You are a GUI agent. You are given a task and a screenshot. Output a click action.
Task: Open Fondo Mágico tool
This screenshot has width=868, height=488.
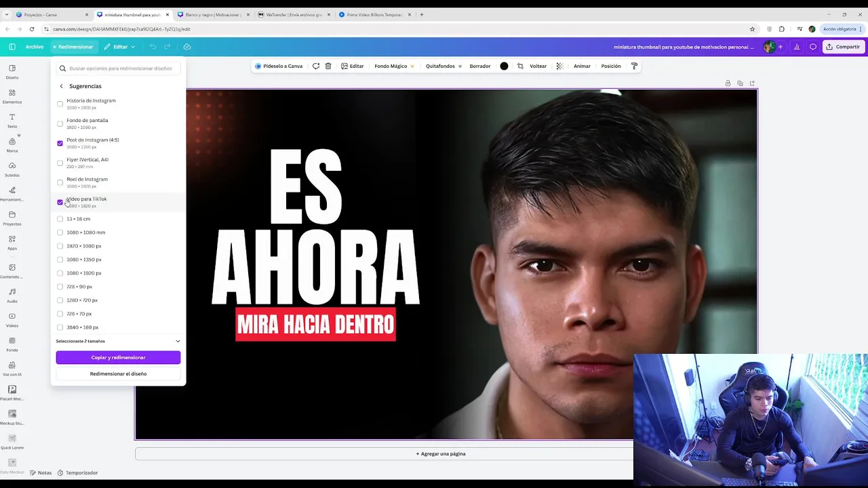click(394, 66)
